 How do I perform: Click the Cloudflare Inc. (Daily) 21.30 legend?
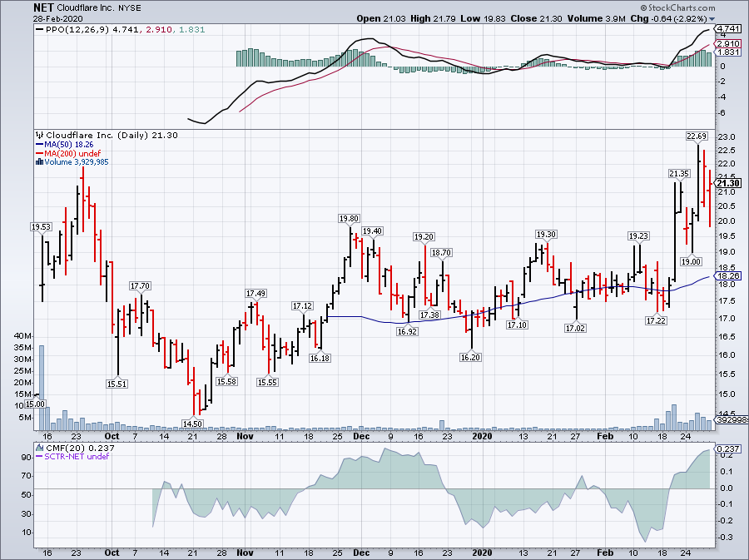(112, 136)
